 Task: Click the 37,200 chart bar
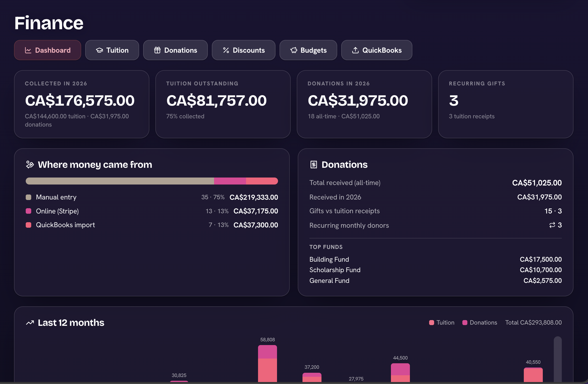point(312,377)
